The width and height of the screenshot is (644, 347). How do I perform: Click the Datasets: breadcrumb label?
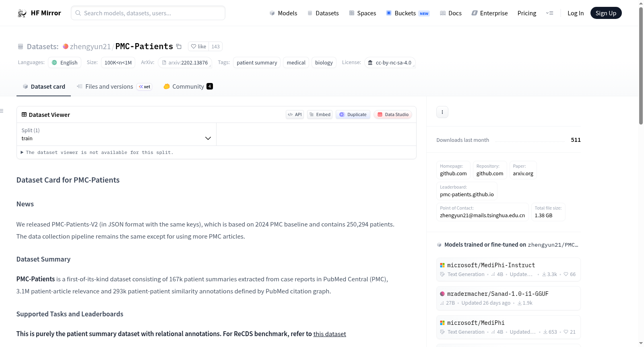pyautogui.click(x=43, y=47)
